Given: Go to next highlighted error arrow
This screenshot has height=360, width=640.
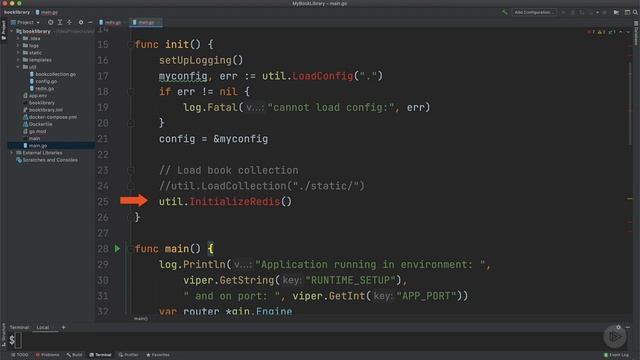Looking at the screenshot, I should (x=628, y=32).
